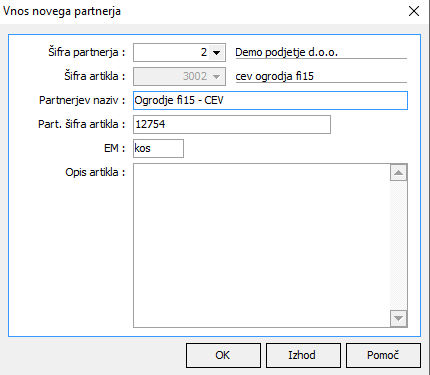Viewport: 430px width, 375px height.
Task: Open help with the Pomoč button
Action: click(x=383, y=355)
